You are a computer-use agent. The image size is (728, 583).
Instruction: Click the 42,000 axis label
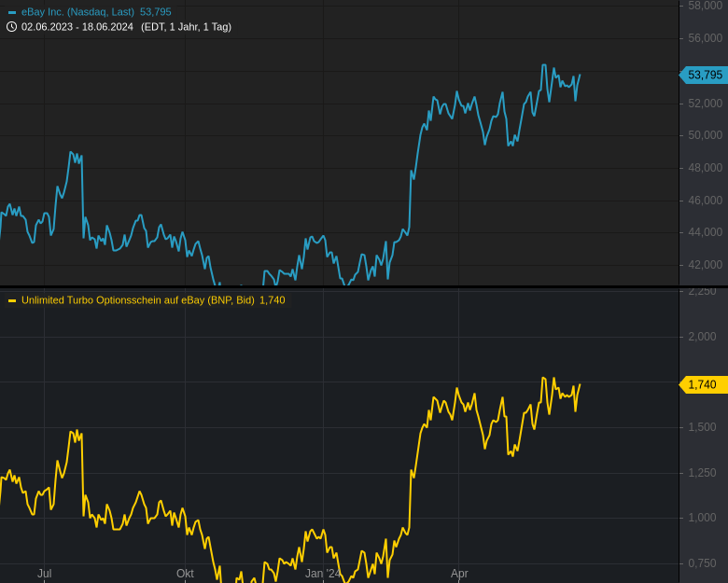[x=706, y=265]
